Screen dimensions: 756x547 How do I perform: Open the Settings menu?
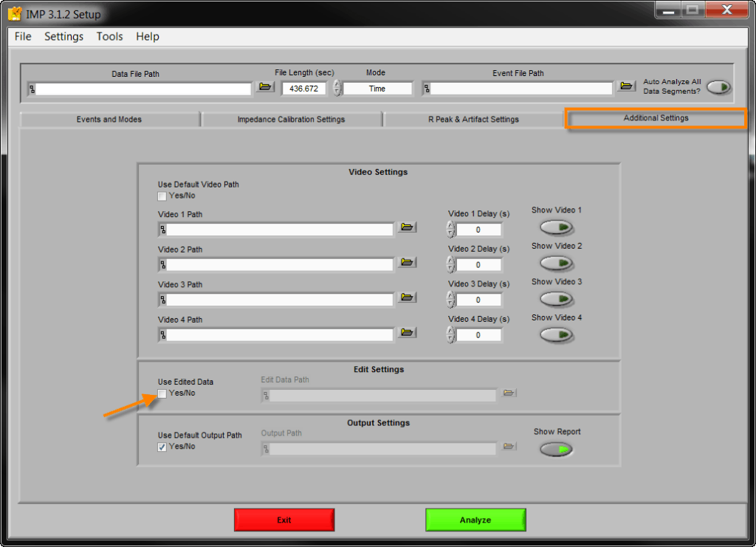[63, 37]
